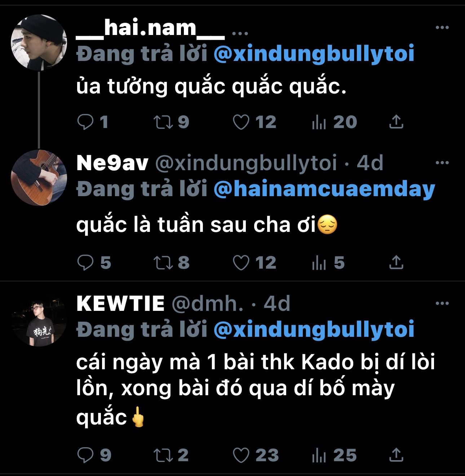The width and height of the screenshot is (465, 476).
Task: Open the @hainamcuaemday mention link
Action: pos(324,190)
